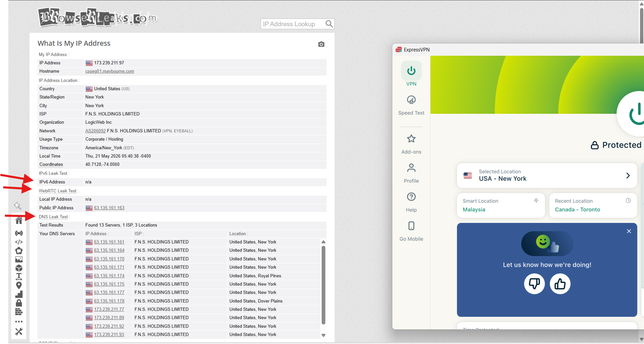This screenshot has width=644, height=344.
Task: Open the csseg01.maybourne.com hostname link
Action: coord(110,71)
